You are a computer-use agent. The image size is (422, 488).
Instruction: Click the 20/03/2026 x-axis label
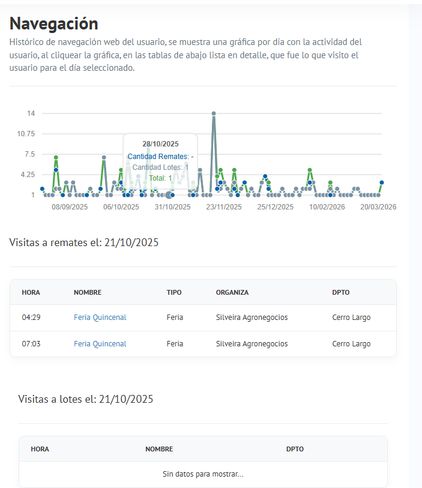pyautogui.click(x=378, y=207)
